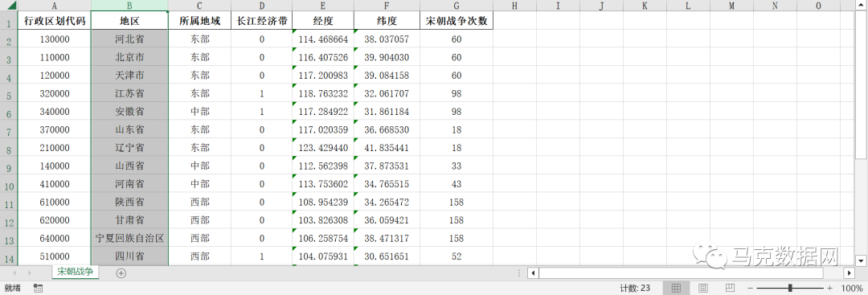This screenshot has height=295, width=868.
Task: Select column E header
Action: point(323,6)
